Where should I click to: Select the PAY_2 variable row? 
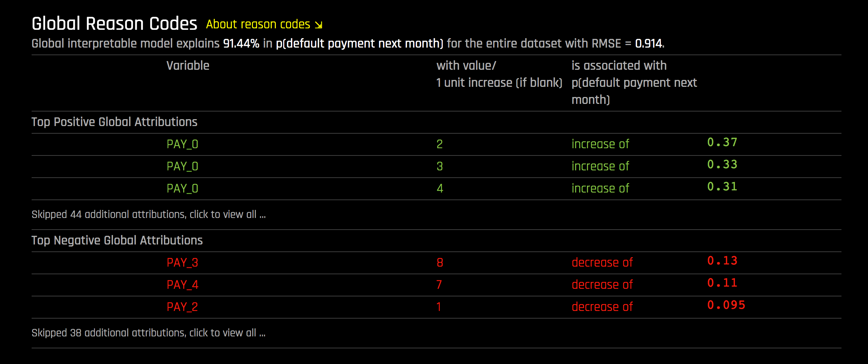point(182,307)
